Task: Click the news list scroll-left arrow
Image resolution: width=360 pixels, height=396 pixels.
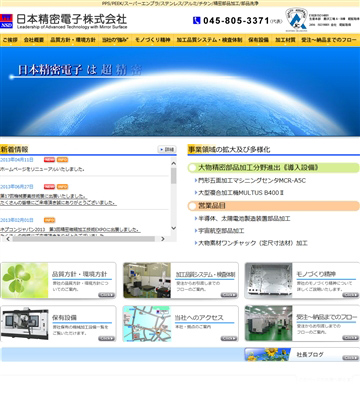Action: click(8, 239)
